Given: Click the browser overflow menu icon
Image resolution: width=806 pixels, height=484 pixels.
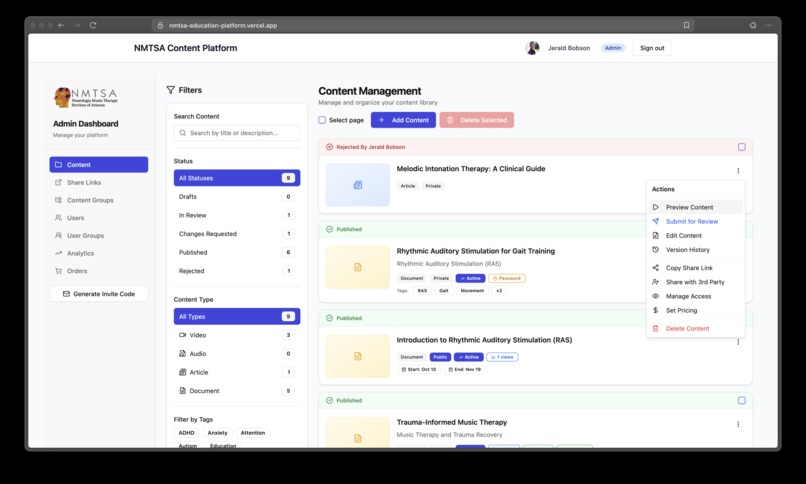Looking at the screenshot, I should click(768, 25).
